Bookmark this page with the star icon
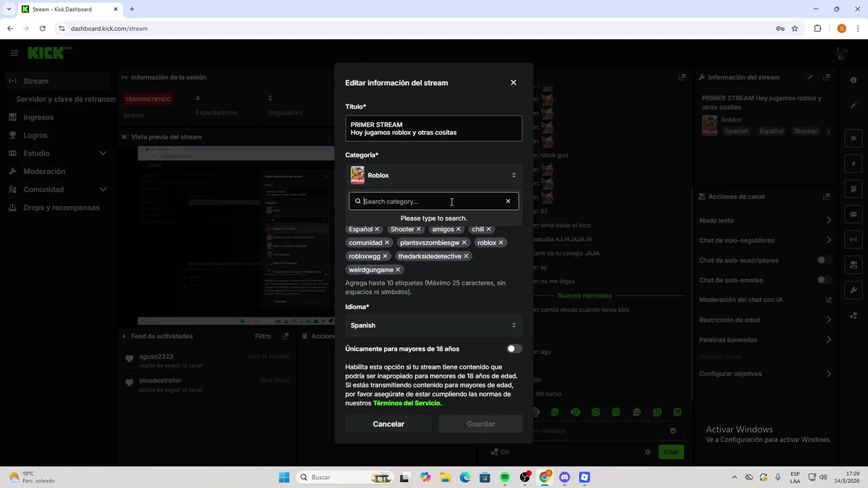Image resolution: width=868 pixels, height=488 pixels. tap(795, 28)
